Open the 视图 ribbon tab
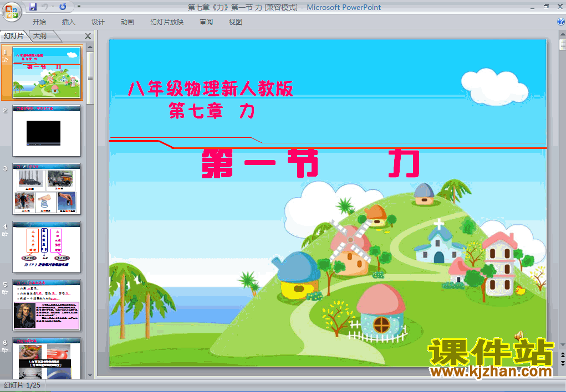 (x=236, y=22)
